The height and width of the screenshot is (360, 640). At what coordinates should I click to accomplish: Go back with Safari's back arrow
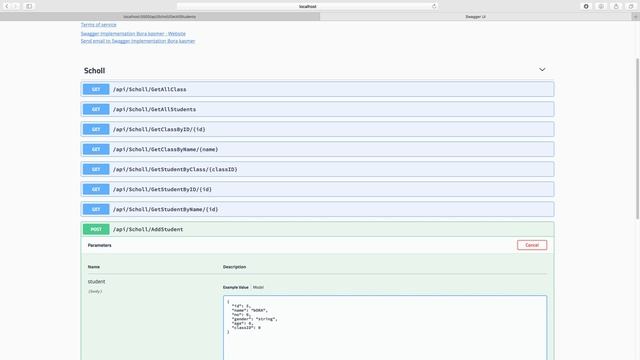(7, 6)
